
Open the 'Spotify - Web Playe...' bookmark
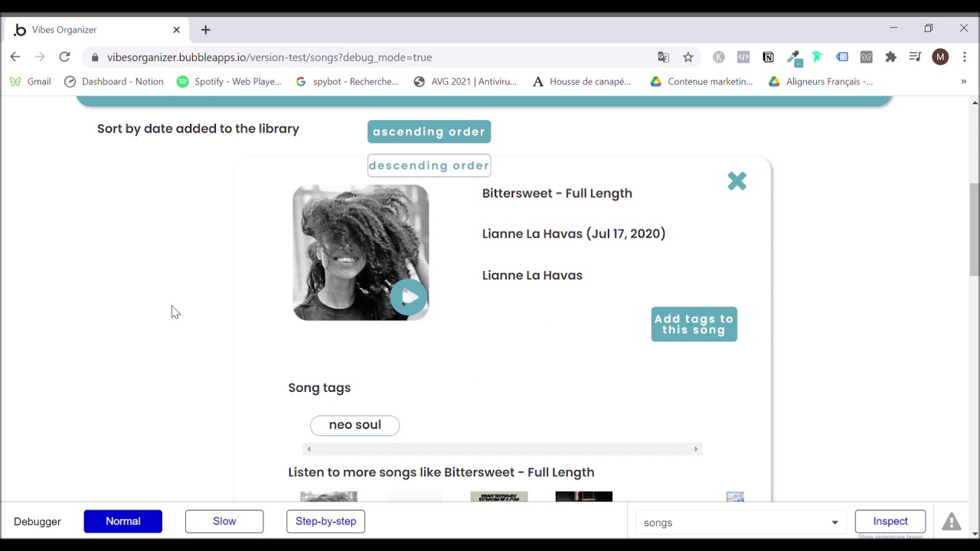pyautogui.click(x=229, y=82)
